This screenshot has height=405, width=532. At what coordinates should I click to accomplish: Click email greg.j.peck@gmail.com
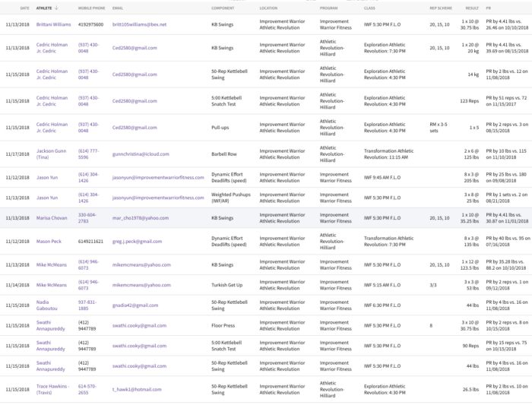(137, 241)
